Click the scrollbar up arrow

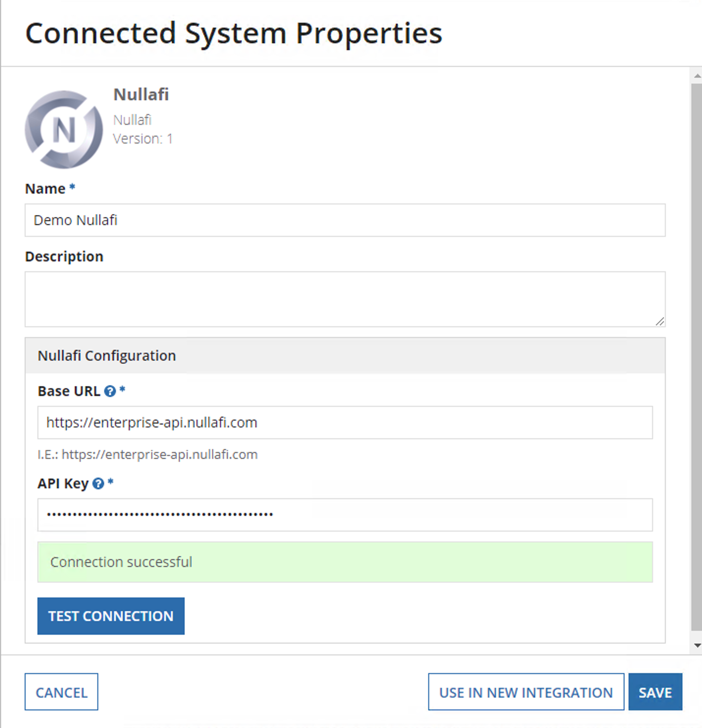point(697,76)
